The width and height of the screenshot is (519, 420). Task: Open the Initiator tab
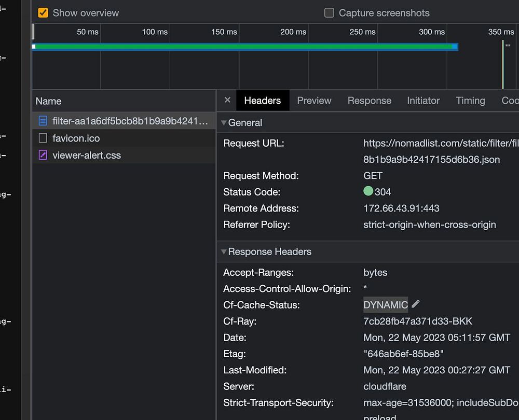tap(423, 101)
